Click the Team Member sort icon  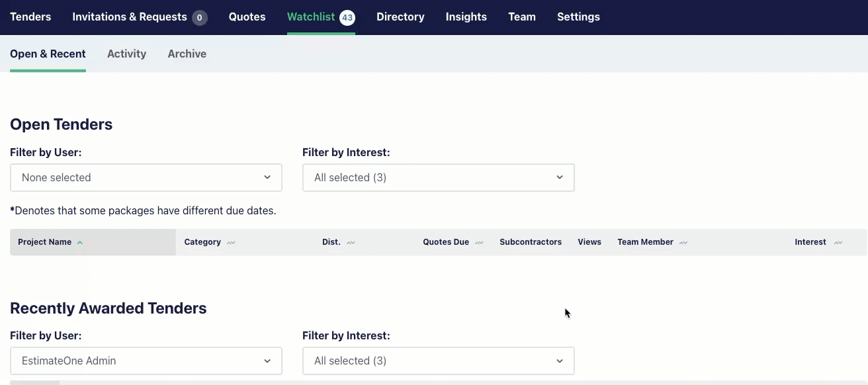(683, 243)
